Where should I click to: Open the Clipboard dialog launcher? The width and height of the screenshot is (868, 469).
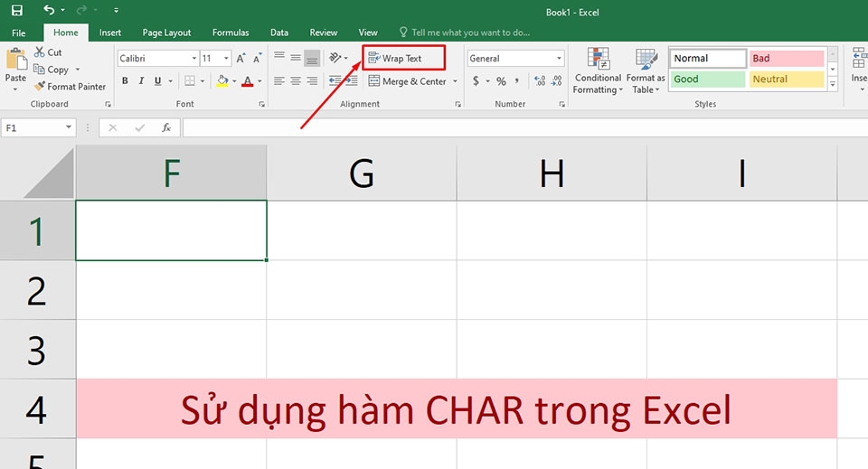108,104
